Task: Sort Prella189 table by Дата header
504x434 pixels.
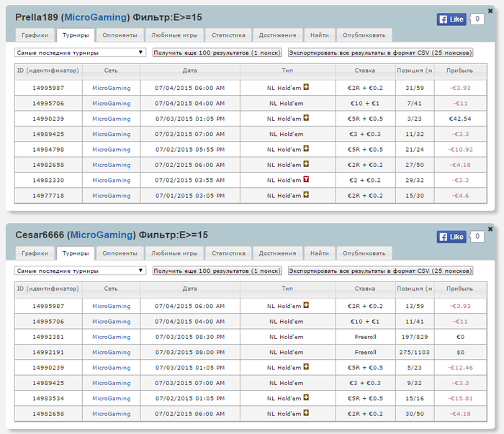Action: [x=190, y=71]
